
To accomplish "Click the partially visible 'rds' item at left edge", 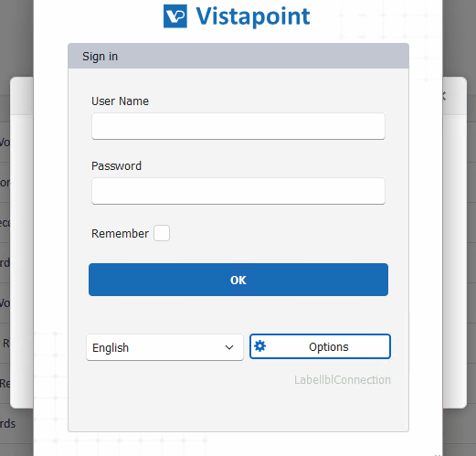I will (7, 423).
